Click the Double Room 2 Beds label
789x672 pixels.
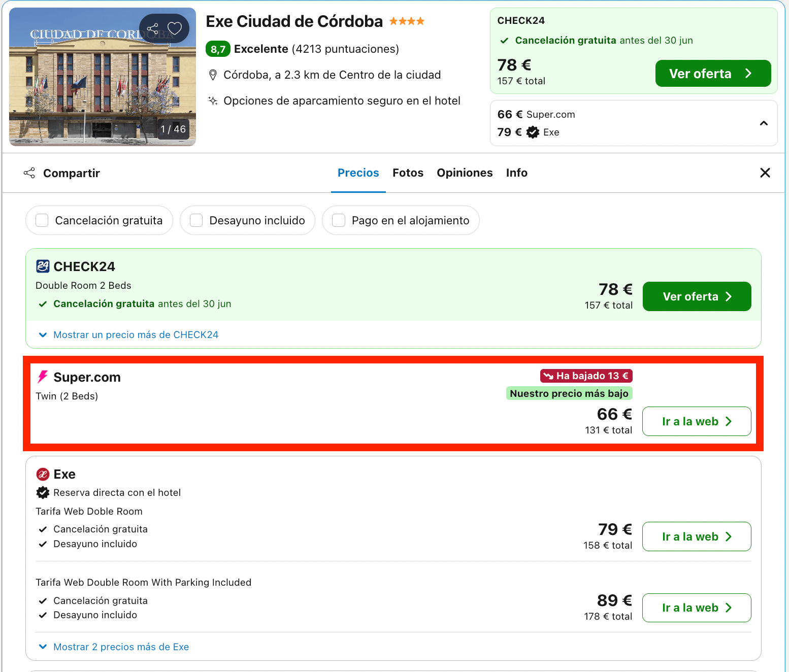pos(83,286)
